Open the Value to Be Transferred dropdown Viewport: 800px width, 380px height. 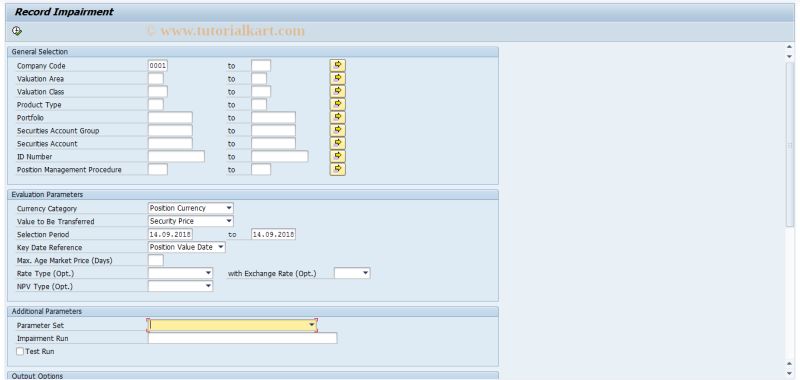click(x=229, y=221)
